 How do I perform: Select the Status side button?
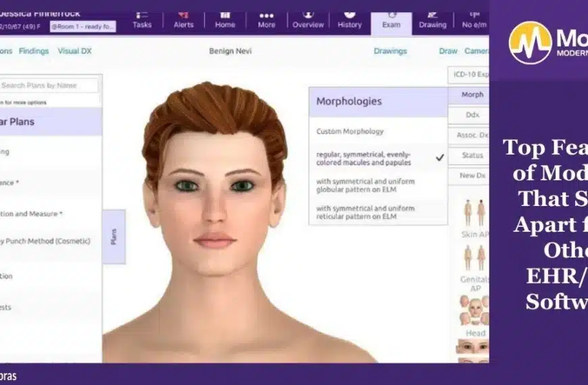tap(469, 155)
